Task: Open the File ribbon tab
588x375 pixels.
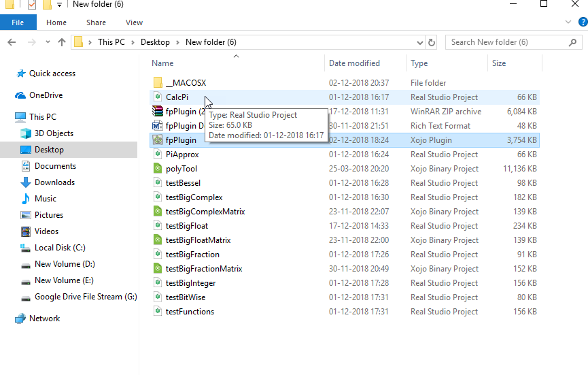Action: click(18, 22)
